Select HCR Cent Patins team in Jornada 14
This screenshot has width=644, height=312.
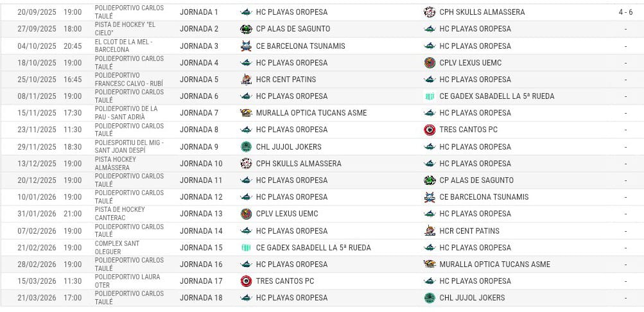pyautogui.click(x=469, y=230)
